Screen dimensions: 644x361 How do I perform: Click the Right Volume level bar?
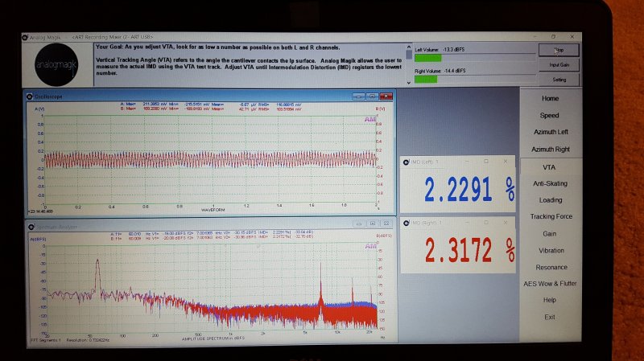coord(475,79)
